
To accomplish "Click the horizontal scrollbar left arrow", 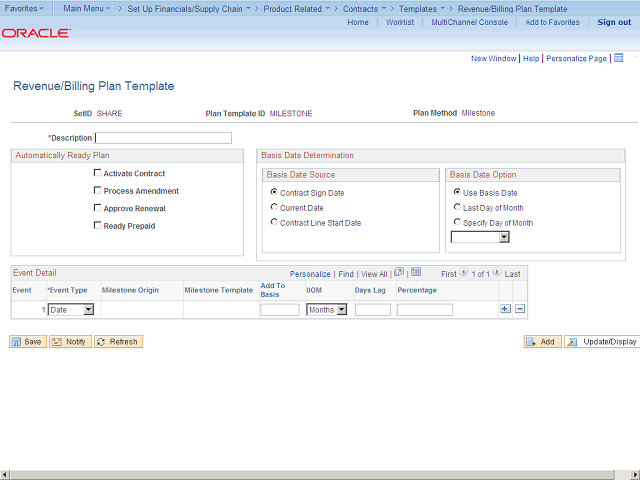I will (5, 475).
